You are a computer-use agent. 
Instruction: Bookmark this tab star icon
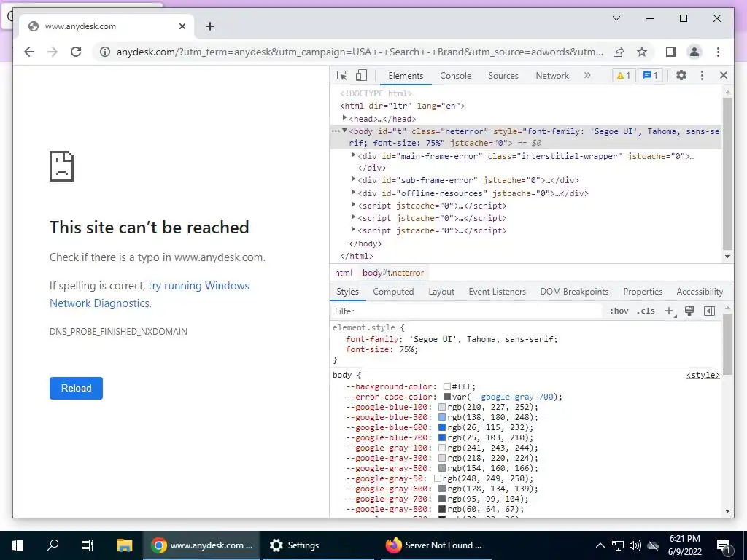click(642, 52)
